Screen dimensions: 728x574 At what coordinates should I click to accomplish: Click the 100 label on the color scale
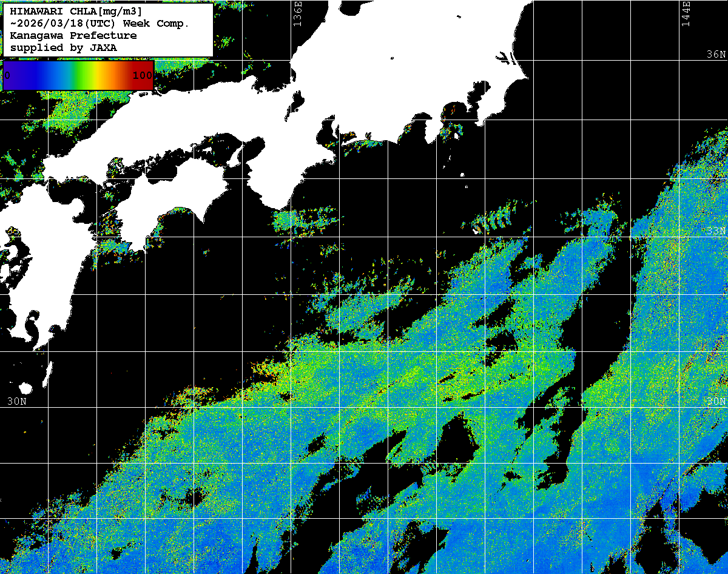(142, 75)
